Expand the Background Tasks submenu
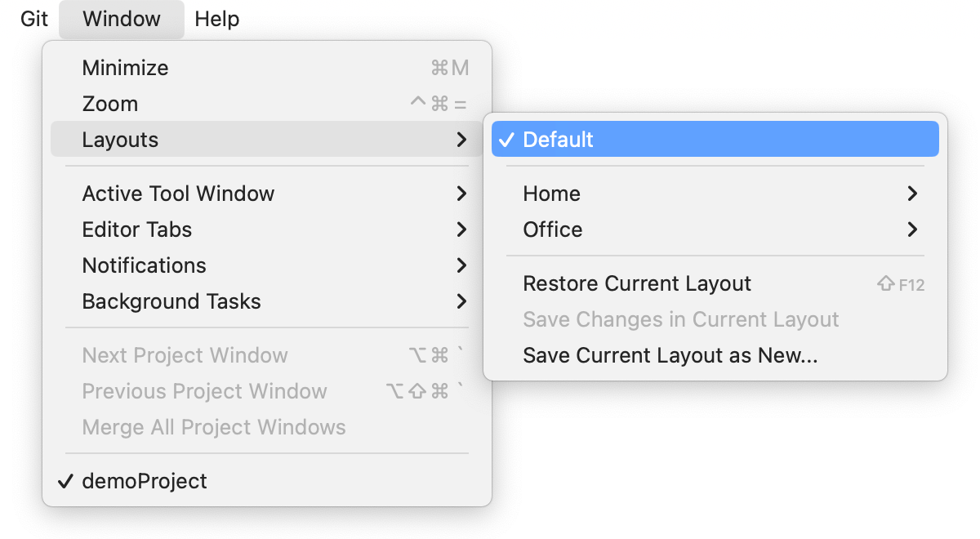 (171, 301)
